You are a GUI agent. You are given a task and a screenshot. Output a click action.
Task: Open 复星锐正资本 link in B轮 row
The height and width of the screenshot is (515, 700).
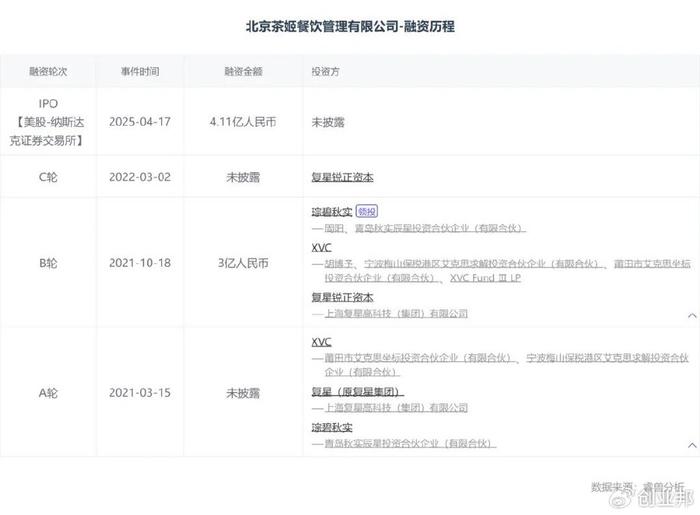(342, 297)
